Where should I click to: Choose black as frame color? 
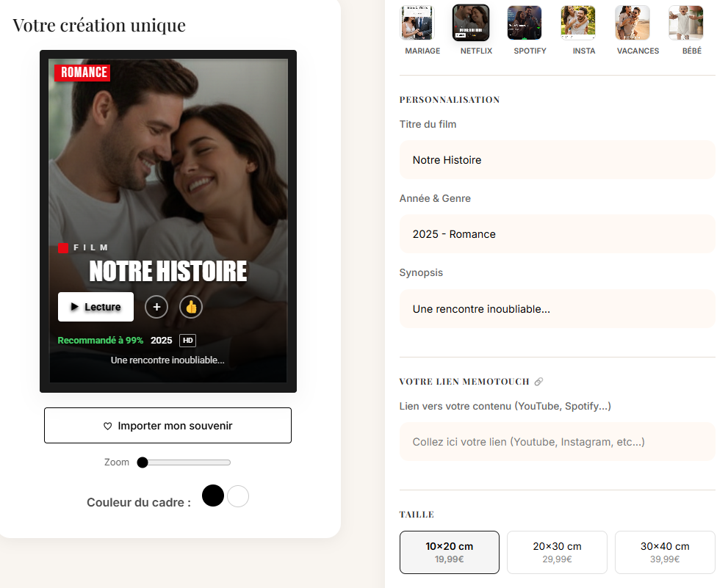click(212, 496)
